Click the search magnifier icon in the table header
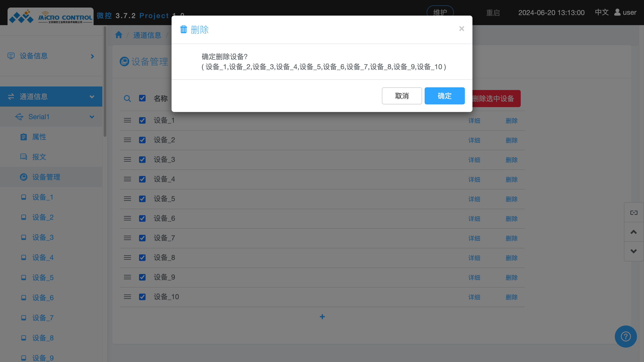The width and height of the screenshot is (644, 362). pos(127,98)
